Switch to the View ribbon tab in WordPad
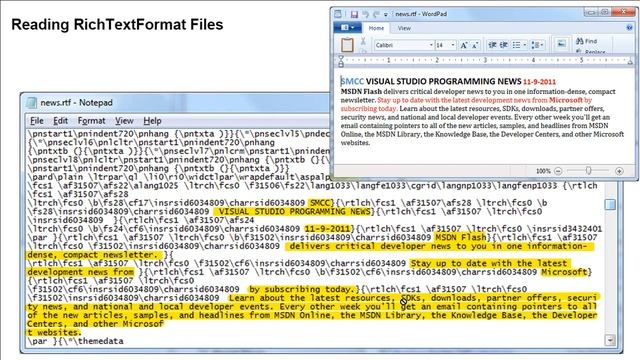The image size is (640, 360). [x=404, y=28]
